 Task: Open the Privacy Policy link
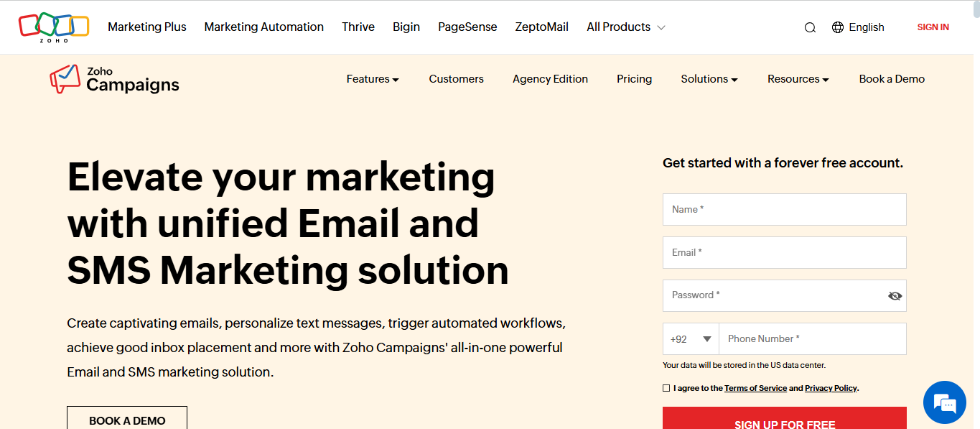pos(831,388)
